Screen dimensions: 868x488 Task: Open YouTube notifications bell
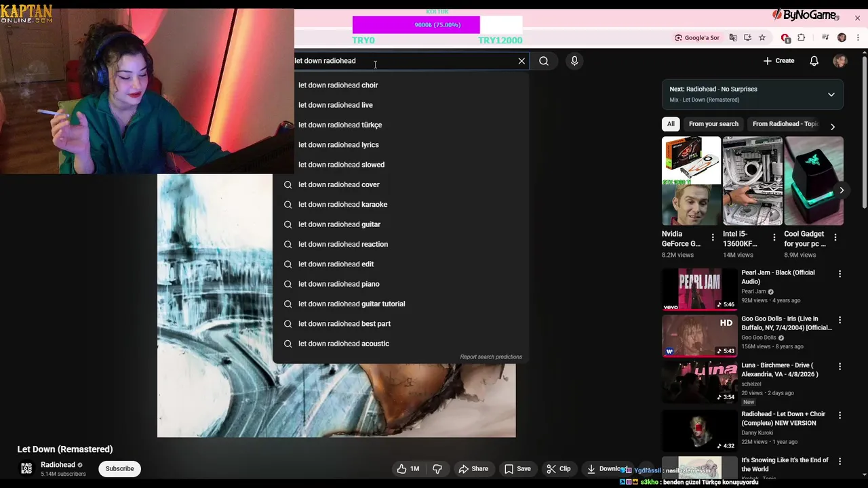[x=814, y=61]
